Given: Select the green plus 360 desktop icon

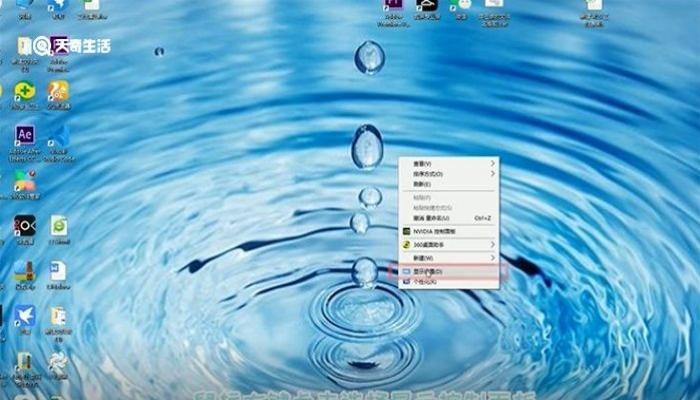Looking at the screenshot, I should (25, 91).
